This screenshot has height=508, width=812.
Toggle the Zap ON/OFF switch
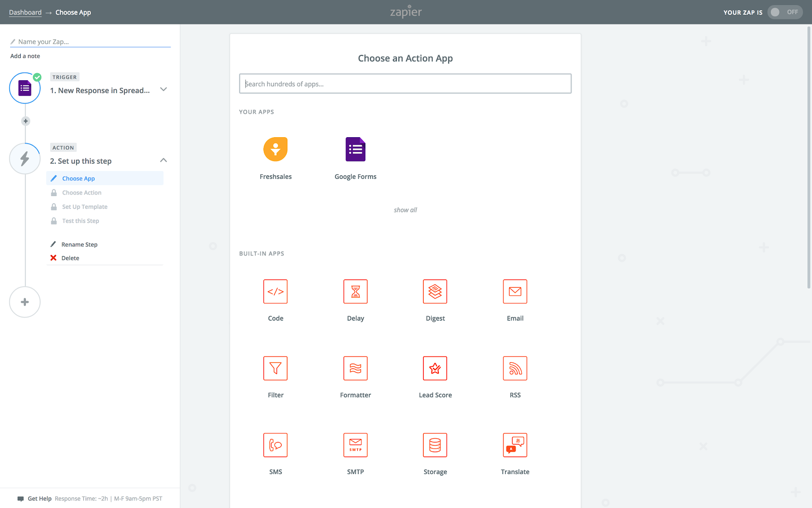tap(785, 12)
